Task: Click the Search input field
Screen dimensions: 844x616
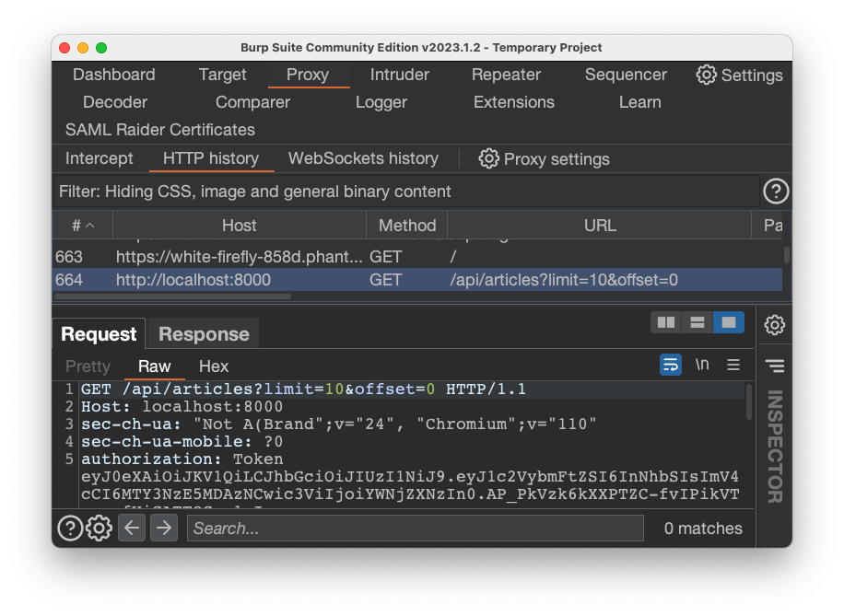Action: coord(415,529)
